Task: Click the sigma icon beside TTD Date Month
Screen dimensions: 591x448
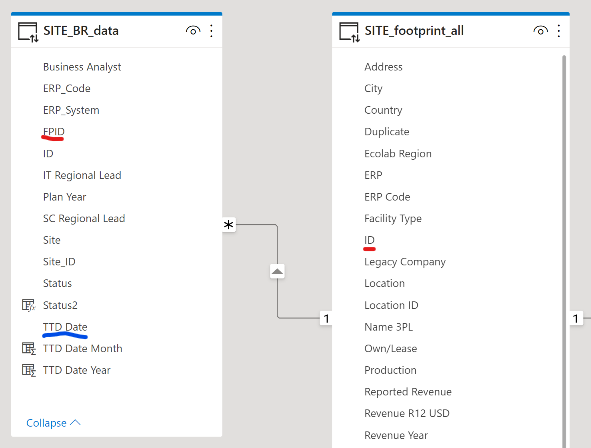Action: point(29,349)
